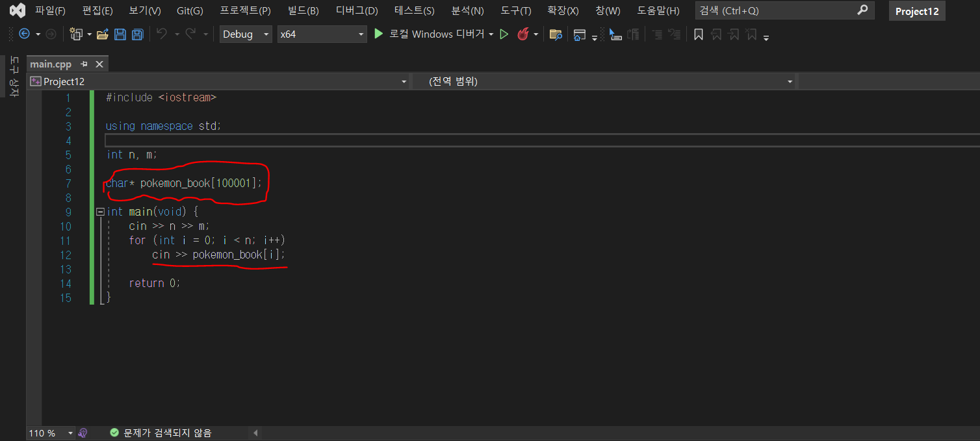The width and height of the screenshot is (980, 441).
Task: Click the 문제가 검색되지 않음 status
Action: click(161, 433)
